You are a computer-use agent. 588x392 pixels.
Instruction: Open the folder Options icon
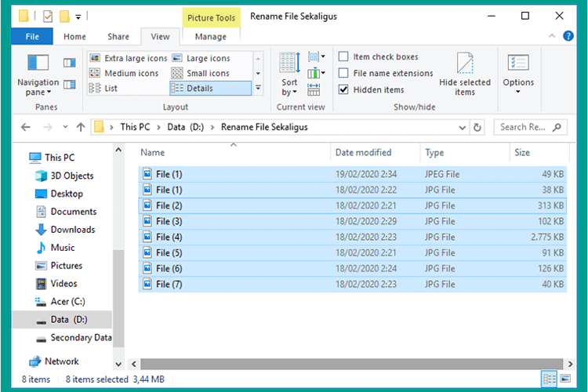pyautogui.click(x=518, y=74)
